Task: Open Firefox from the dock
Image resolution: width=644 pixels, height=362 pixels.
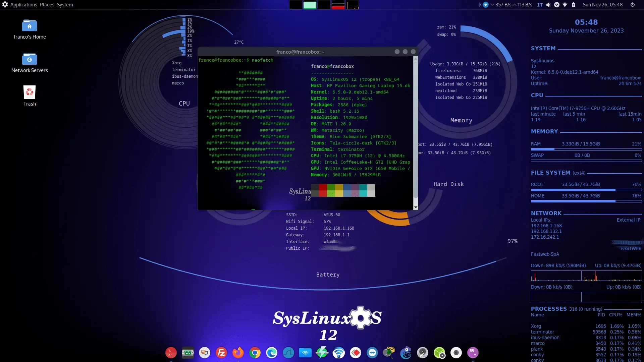Action: tap(238, 353)
